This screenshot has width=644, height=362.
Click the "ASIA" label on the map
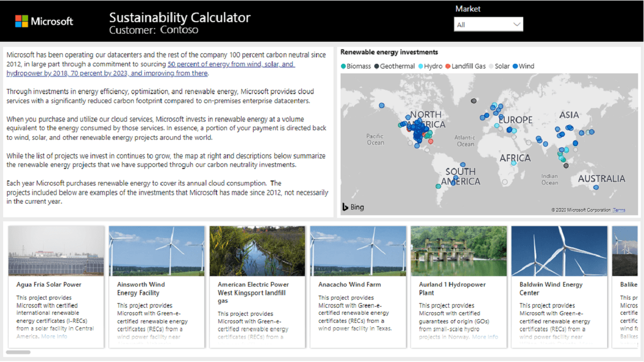[569, 115]
